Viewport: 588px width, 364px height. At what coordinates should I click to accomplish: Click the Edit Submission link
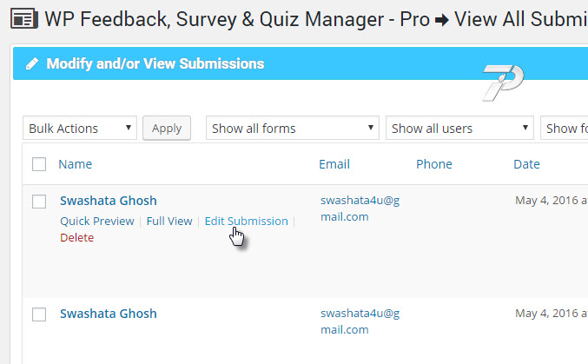tap(246, 221)
